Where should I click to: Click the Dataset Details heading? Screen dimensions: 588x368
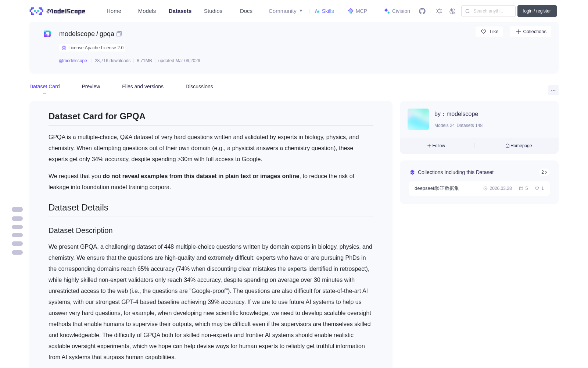78,208
